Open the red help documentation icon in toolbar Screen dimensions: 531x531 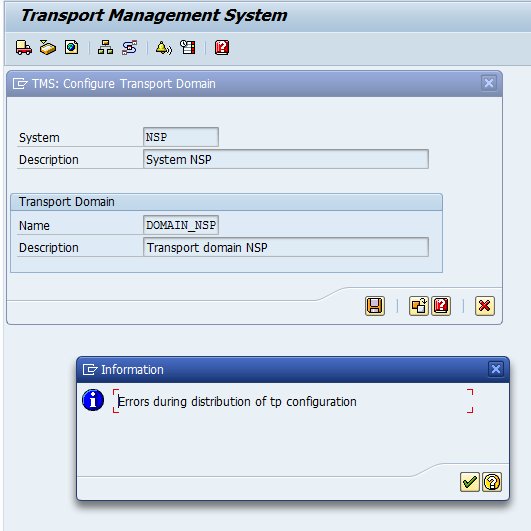point(222,47)
